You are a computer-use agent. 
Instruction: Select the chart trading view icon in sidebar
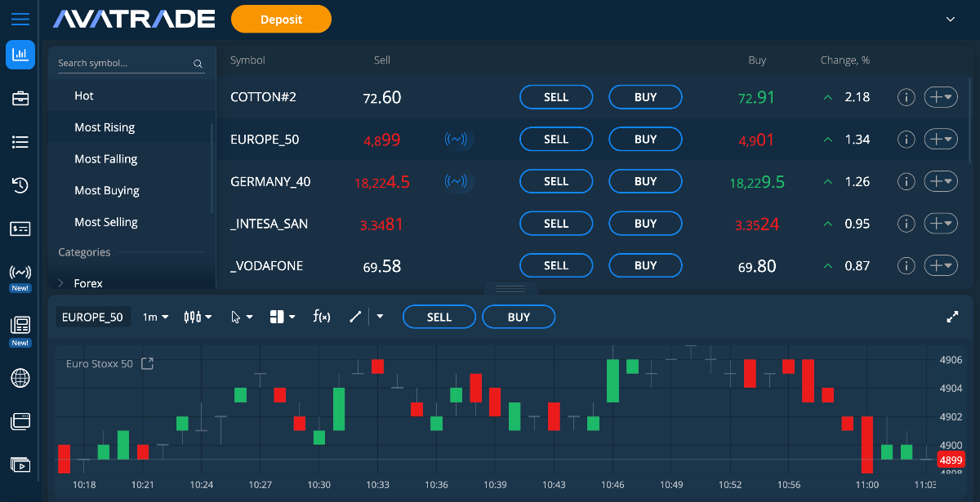20,55
